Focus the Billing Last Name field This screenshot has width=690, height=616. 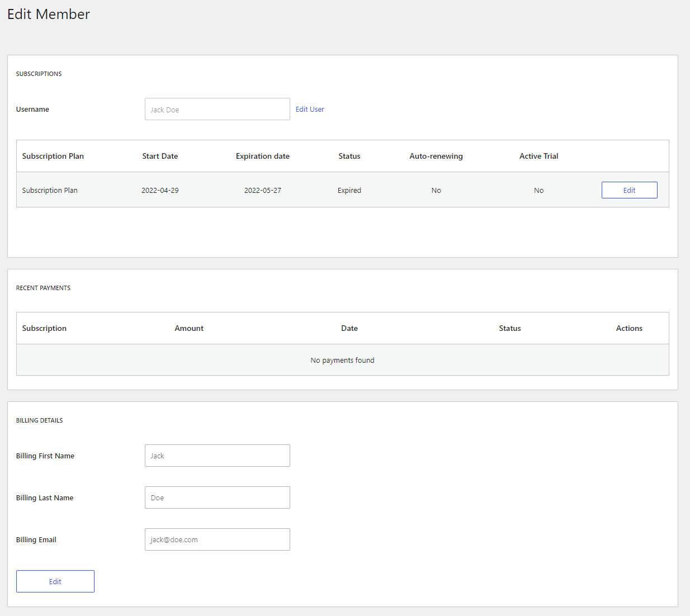[x=217, y=497]
